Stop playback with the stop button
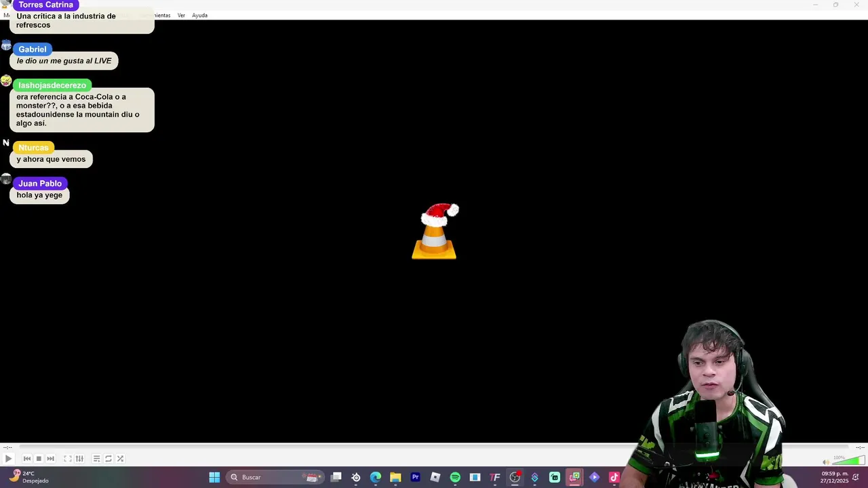This screenshot has height=488, width=868. coord(39,459)
